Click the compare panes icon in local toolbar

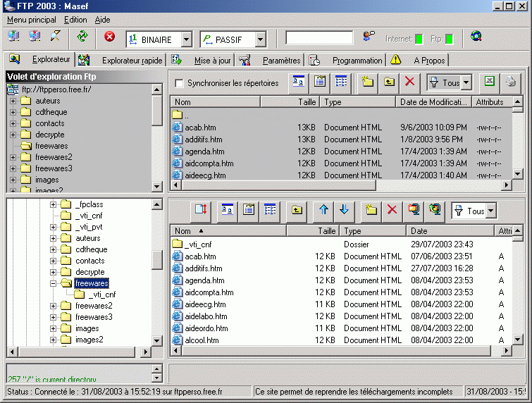[201, 211]
